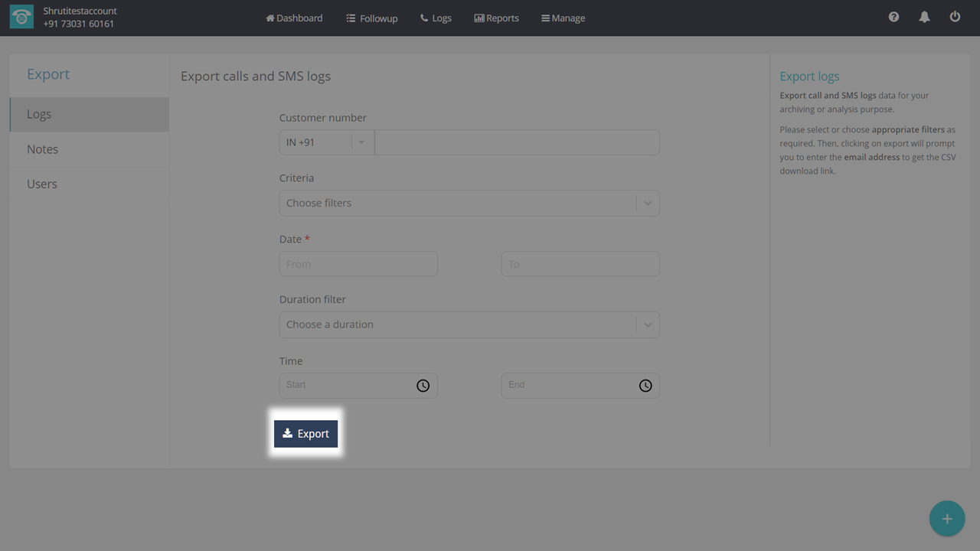This screenshot has width=980, height=551.
Task: Expand the IN +91 country code dropdown
Action: 361,142
